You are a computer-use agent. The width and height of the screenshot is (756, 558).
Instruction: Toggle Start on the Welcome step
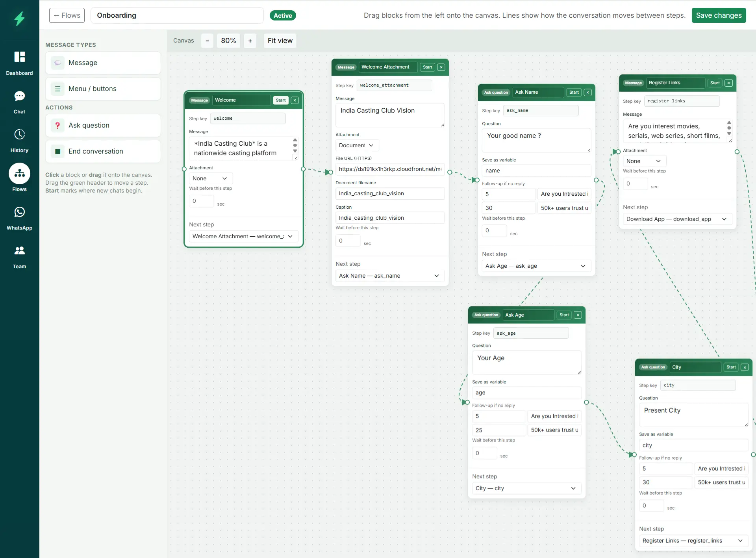(281, 100)
